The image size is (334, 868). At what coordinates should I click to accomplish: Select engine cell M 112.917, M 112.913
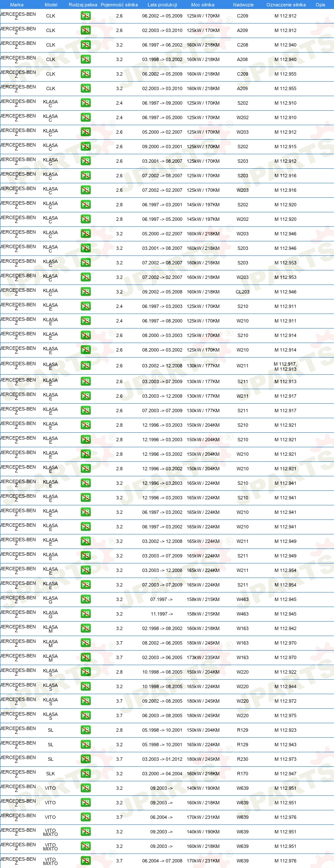coord(285,367)
